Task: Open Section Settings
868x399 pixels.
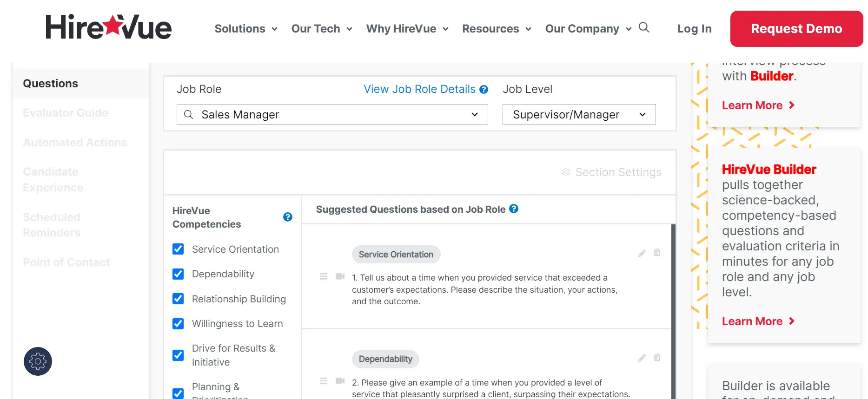Action: tap(612, 172)
